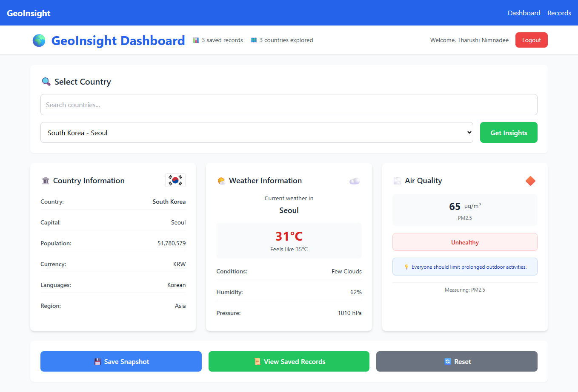Viewport: 578px width, 392px height.
Task: Click the refresh icon on Reset button
Action: pos(448,361)
